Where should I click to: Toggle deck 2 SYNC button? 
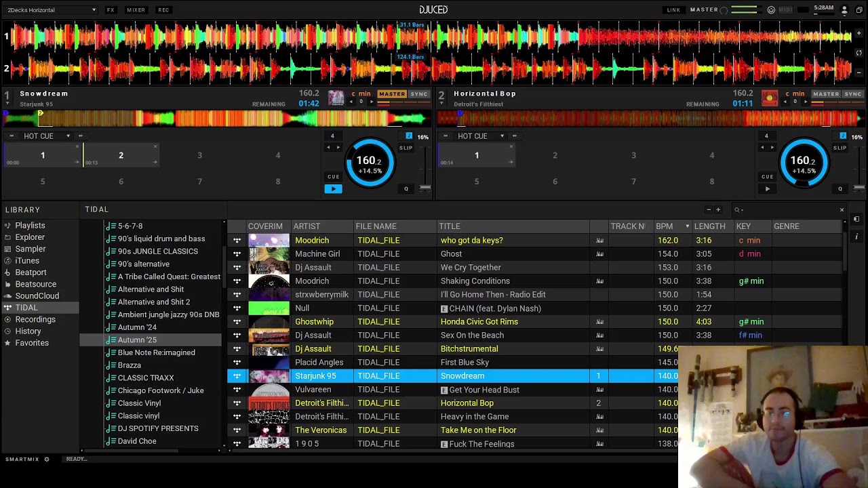pos(853,94)
